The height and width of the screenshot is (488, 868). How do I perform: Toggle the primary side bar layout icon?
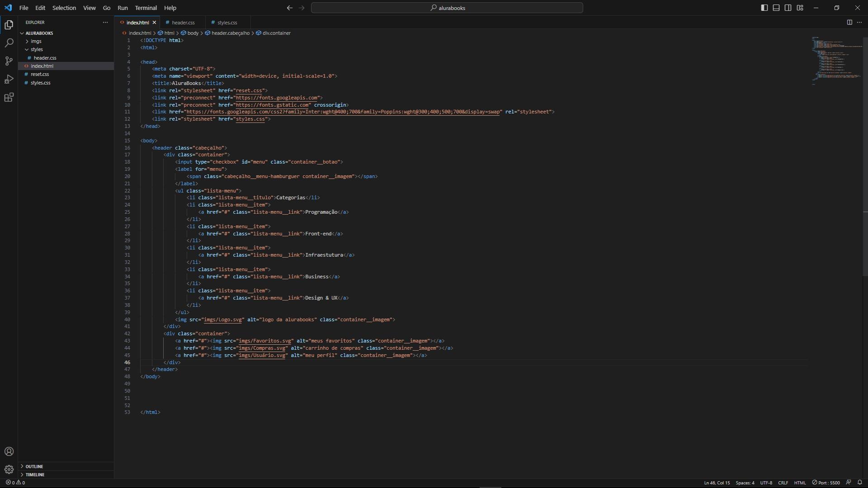point(764,8)
